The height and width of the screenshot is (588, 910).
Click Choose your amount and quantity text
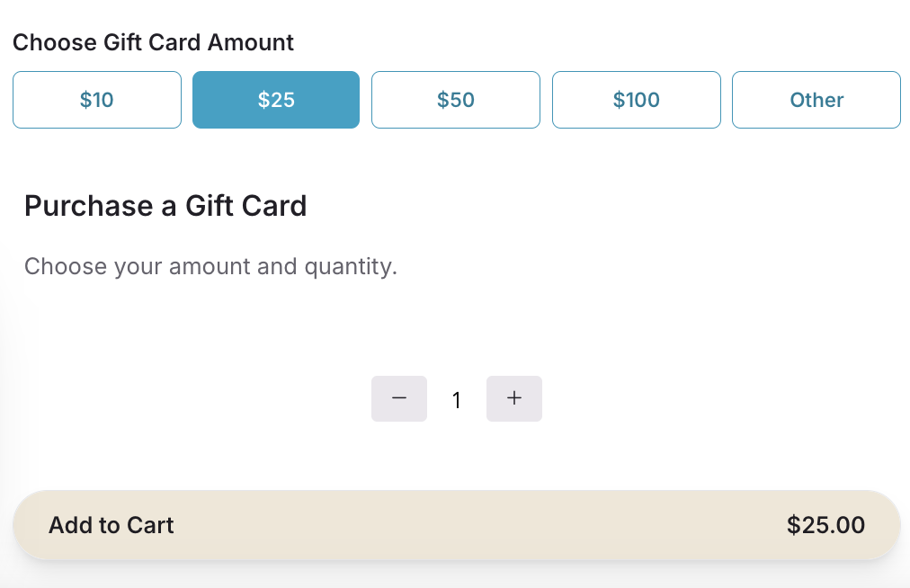click(x=210, y=266)
